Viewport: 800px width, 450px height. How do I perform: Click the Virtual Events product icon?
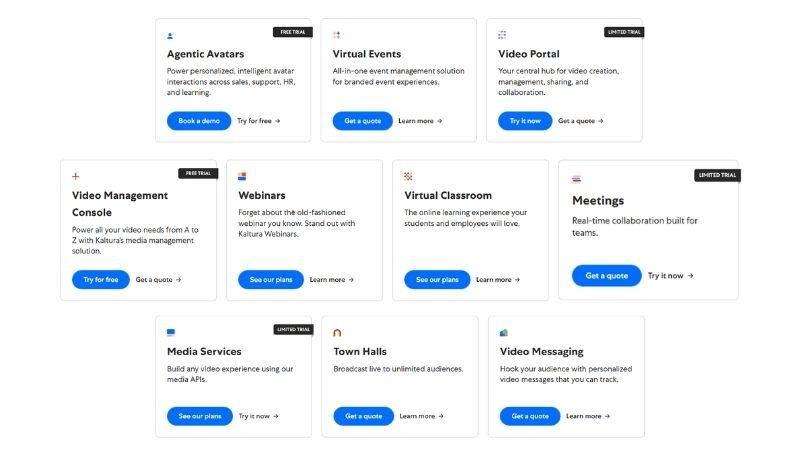point(337,35)
